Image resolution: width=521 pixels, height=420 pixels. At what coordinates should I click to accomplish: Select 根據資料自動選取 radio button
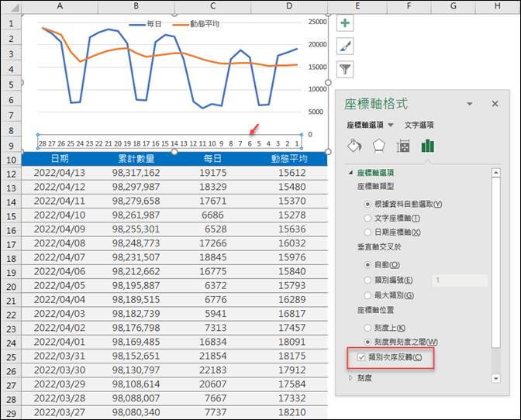(367, 205)
